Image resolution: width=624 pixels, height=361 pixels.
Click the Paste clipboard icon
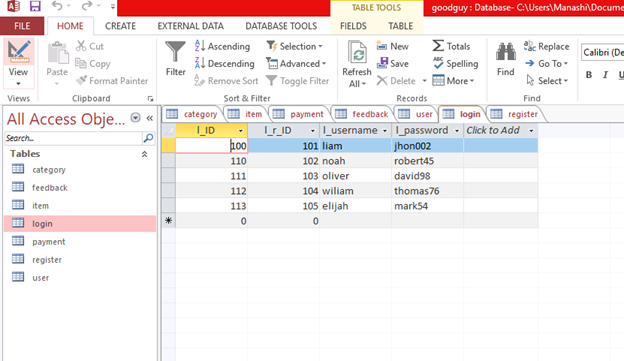pyautogui.click(x=57, y=54)
